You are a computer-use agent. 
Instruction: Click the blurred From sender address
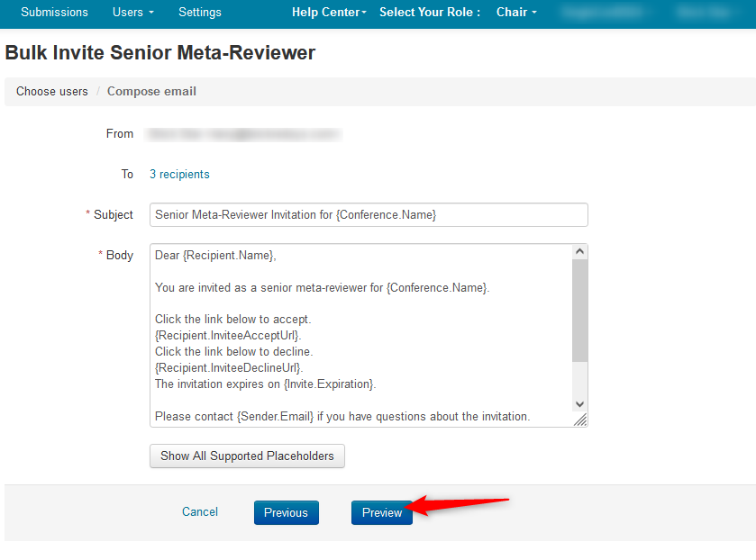click(243, 134)
